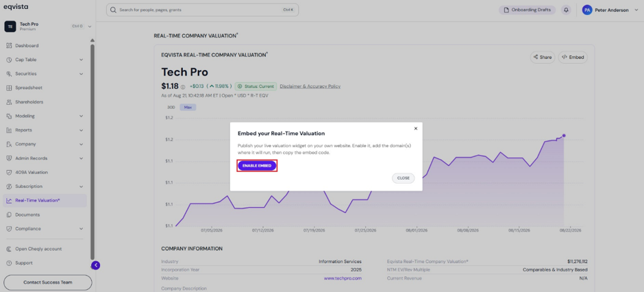Click the Securities sidebar icon
The image size is (644, 292).
click(x=9, y=74)
